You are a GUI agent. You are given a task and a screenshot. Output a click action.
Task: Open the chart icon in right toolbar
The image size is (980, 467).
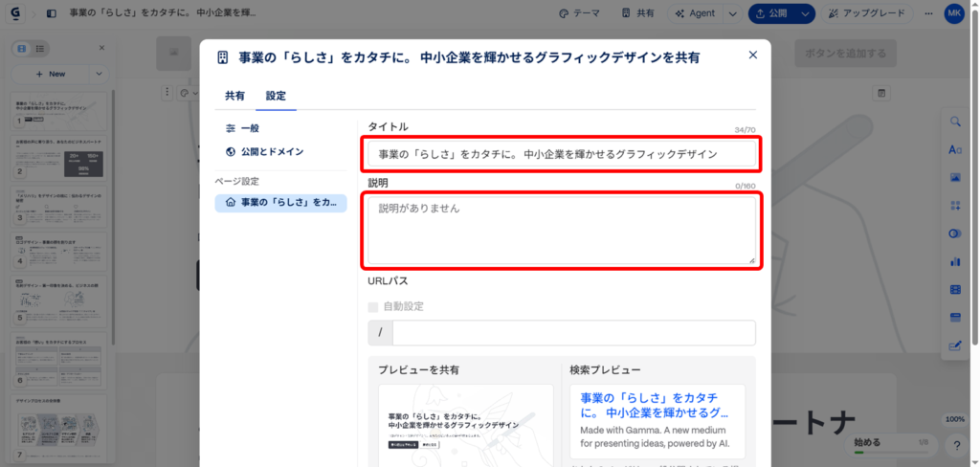[954, 261]
